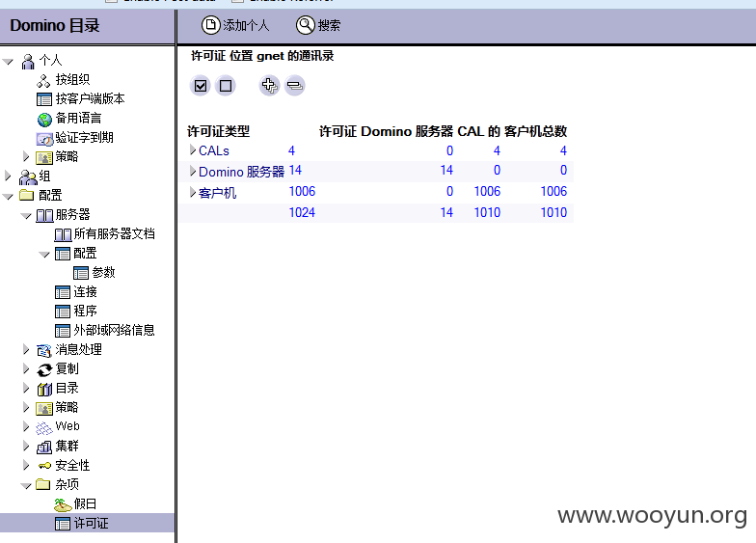
Task: Click the 搜索 magnifier icon
Action: [305, 25]
